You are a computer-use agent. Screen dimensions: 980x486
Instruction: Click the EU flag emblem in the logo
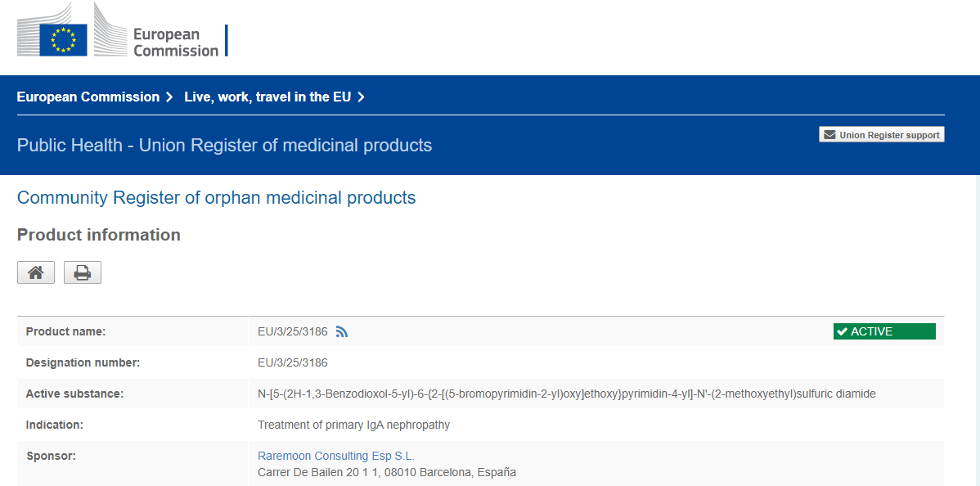click(x=63, y=37)
